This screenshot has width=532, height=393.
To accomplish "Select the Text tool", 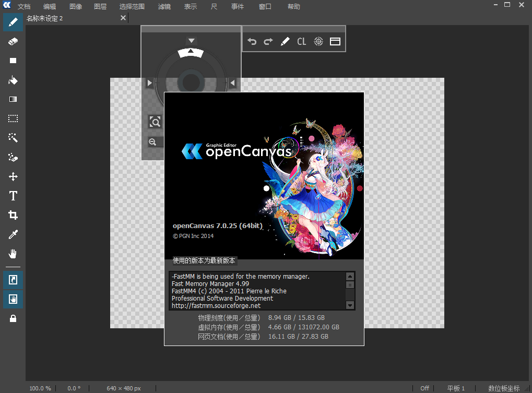I will (x=13, y=196).
